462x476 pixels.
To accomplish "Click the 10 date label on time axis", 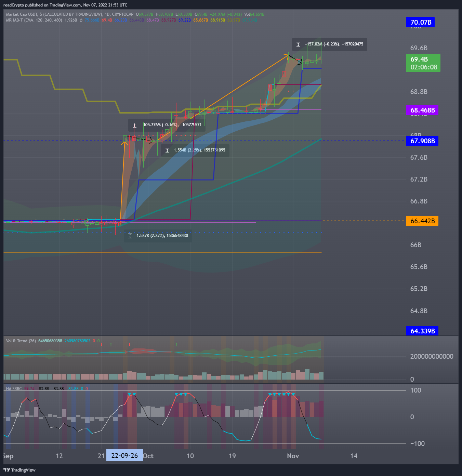I will tap(190, 456).
